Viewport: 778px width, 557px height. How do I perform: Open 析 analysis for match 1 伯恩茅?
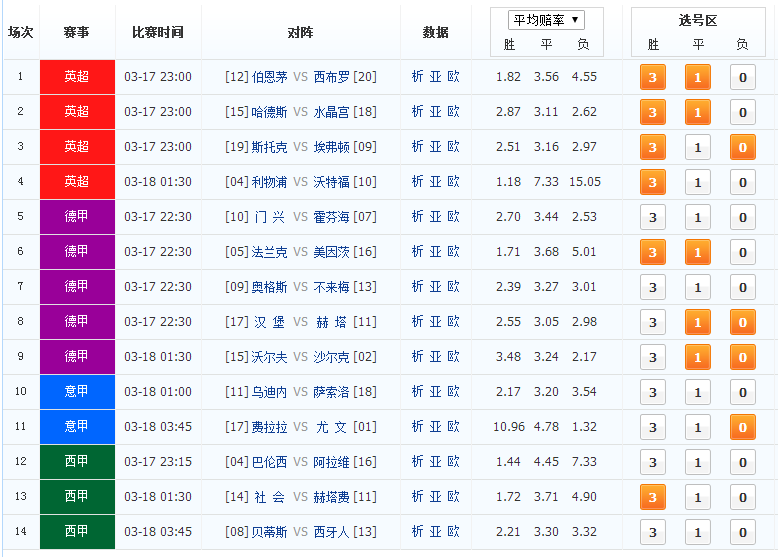pos(417,76)
